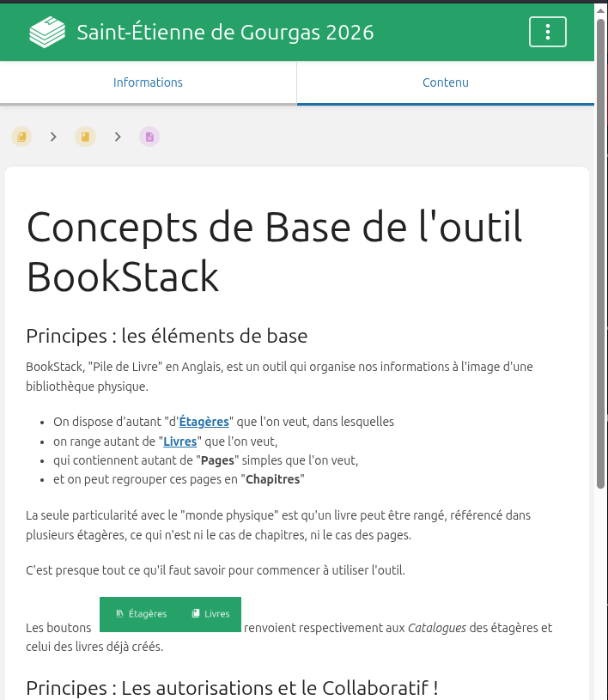Image resolution: width=608 pixels, height=700 pixels.
Task: Click heading Principes : les éléments de base
Action: coord(167,335)
